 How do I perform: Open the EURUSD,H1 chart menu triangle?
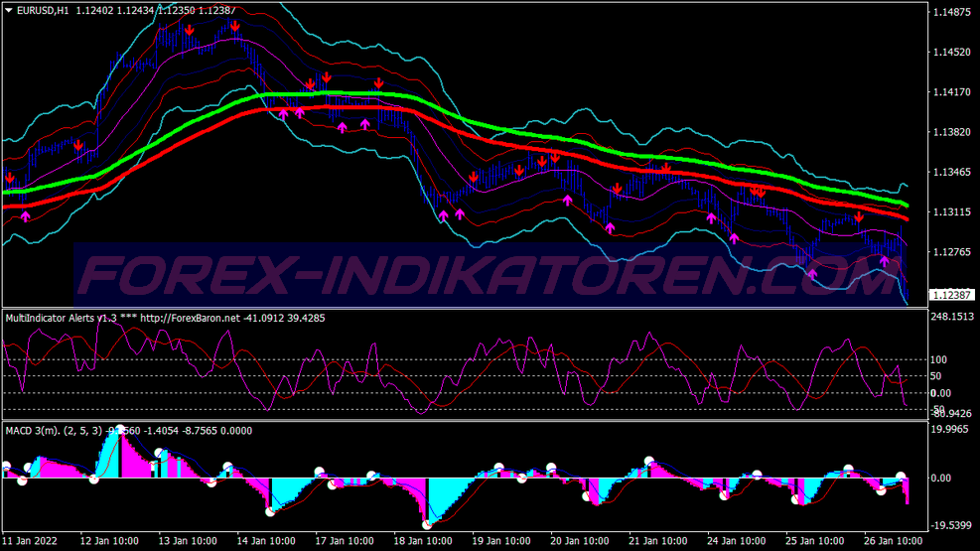9,10
